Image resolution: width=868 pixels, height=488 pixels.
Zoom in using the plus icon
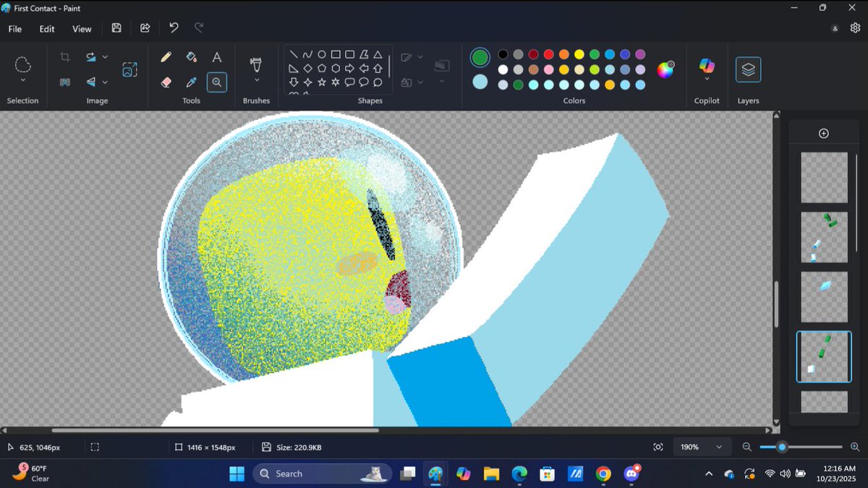tap(855, 448)
